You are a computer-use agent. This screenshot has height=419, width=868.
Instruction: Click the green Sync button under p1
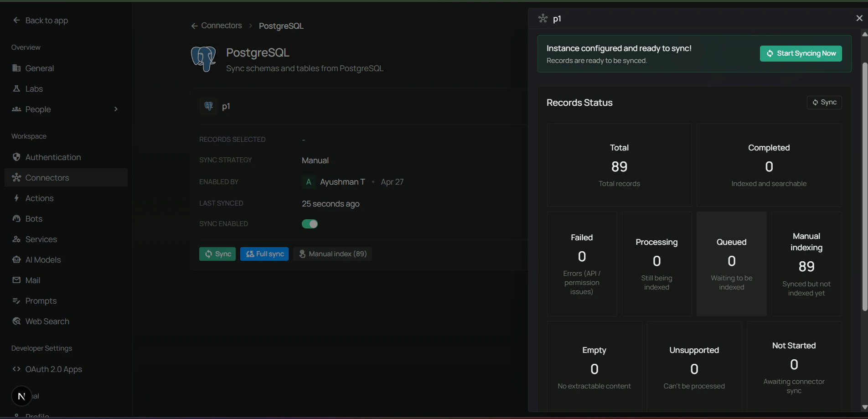[x=217, y=254]
